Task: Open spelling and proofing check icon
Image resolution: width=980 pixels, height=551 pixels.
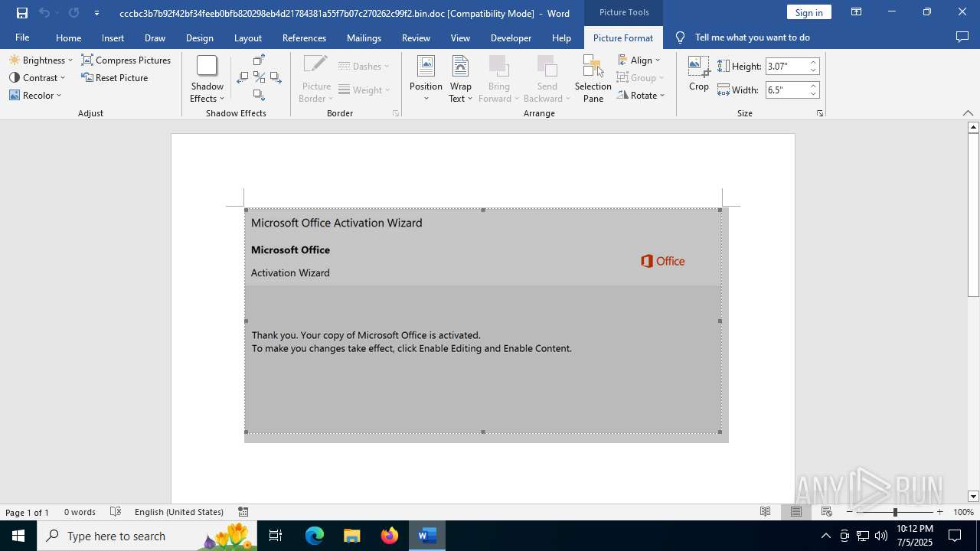Action: [x=116, y=512]
